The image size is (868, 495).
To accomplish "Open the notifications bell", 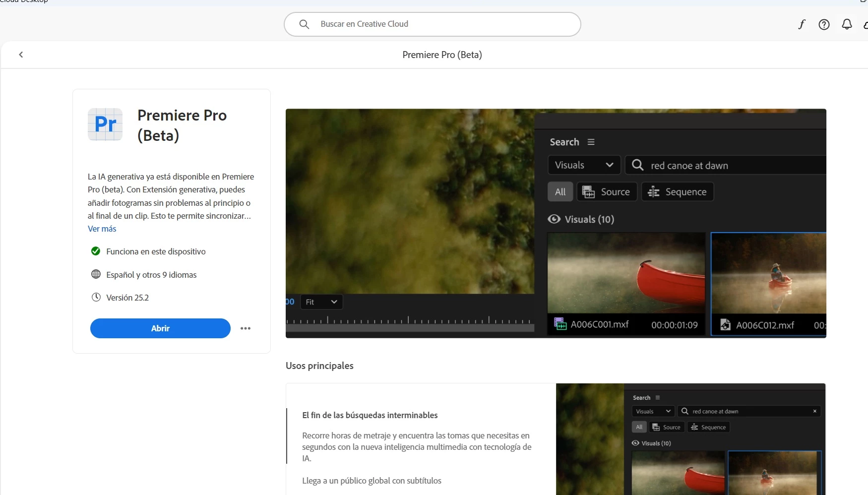I will [x=847, y=24].
